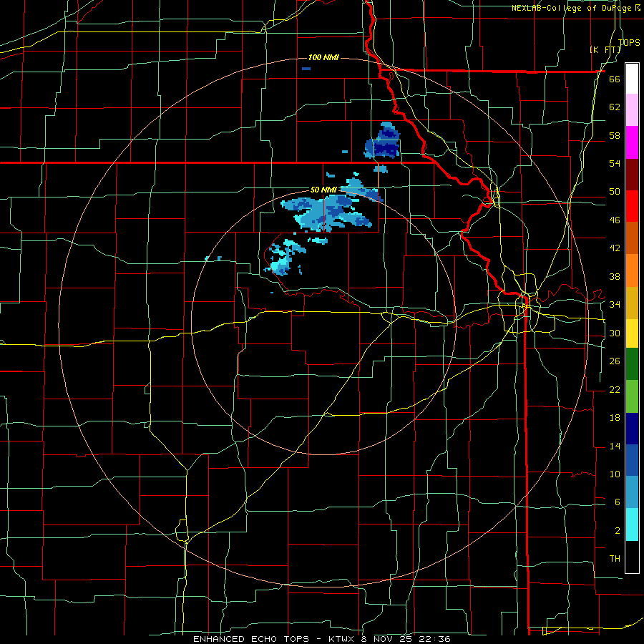The image size is (644, 644).
Task: Click the legend value 50
Action: [x=615, y=192]
